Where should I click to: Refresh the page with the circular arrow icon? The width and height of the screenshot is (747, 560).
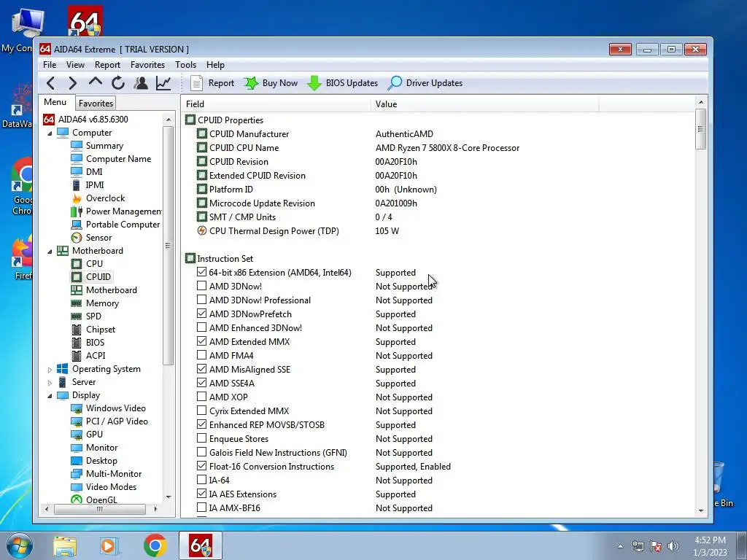point(118,83)
